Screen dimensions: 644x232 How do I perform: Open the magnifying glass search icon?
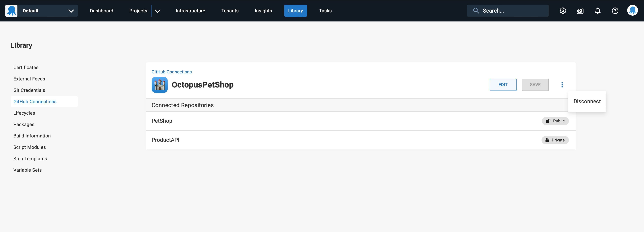click(x=476, y=11)
